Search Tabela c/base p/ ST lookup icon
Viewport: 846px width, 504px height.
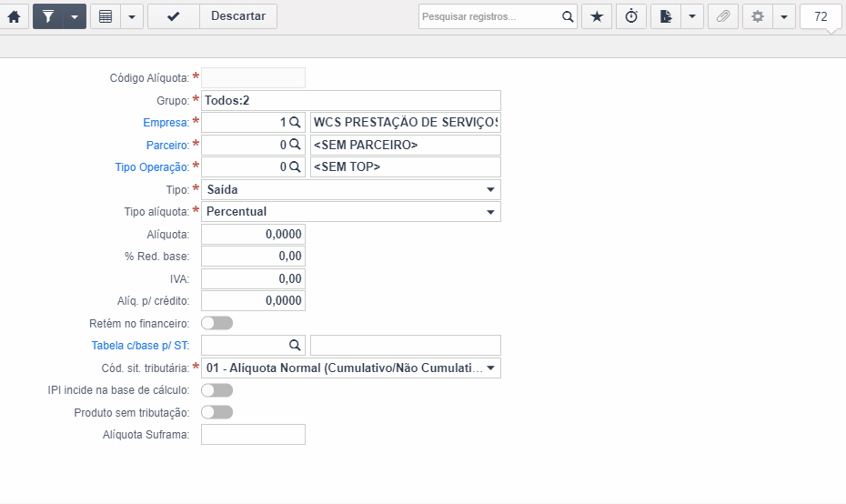tap(295, 345)
